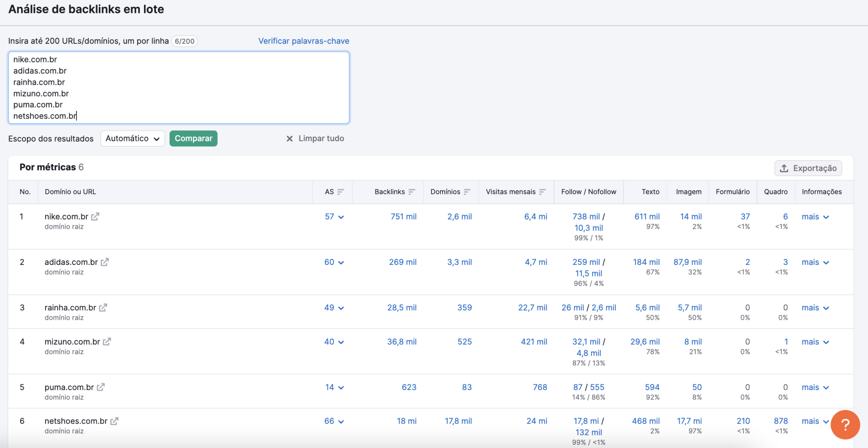The height and width of the screenshot is (448, 868).
Task: Click the Formulário column header
Action: pyautogui.click(x=733, y=192)
